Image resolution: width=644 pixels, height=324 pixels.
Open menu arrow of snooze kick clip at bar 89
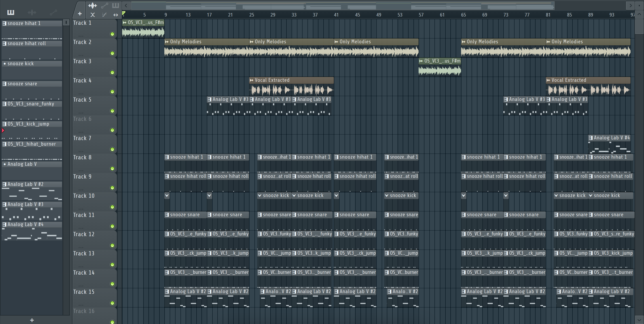(x=591, y=196)
